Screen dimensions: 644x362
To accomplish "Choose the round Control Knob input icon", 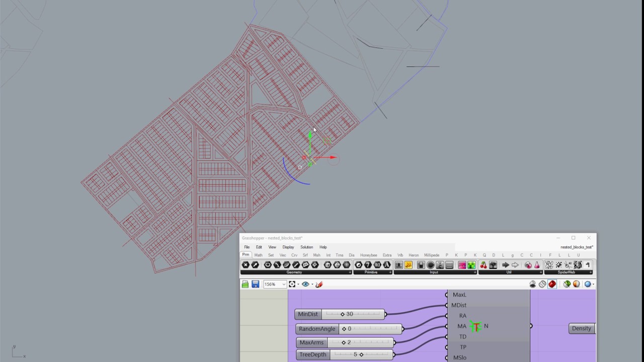I will coord(431,265).
